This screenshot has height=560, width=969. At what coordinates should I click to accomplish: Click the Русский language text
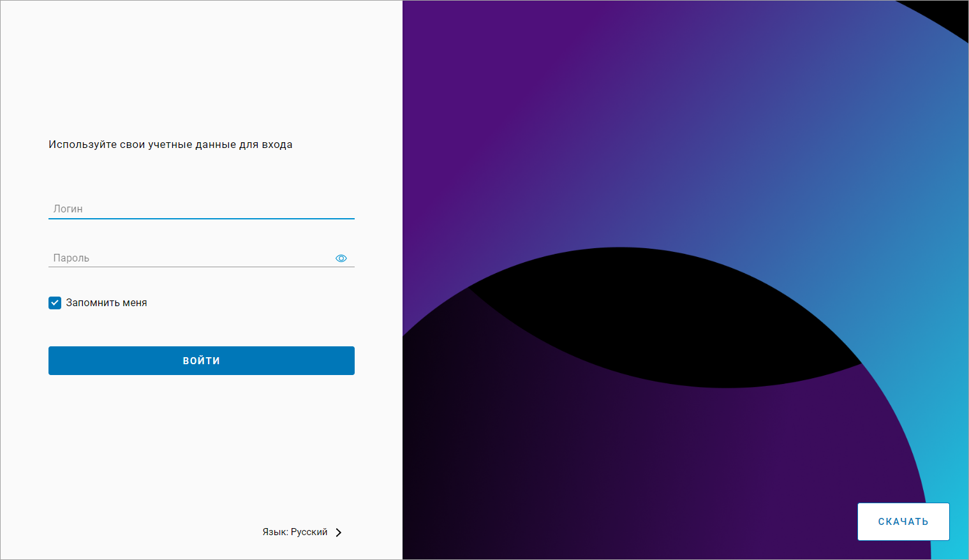tap(309, 532)
